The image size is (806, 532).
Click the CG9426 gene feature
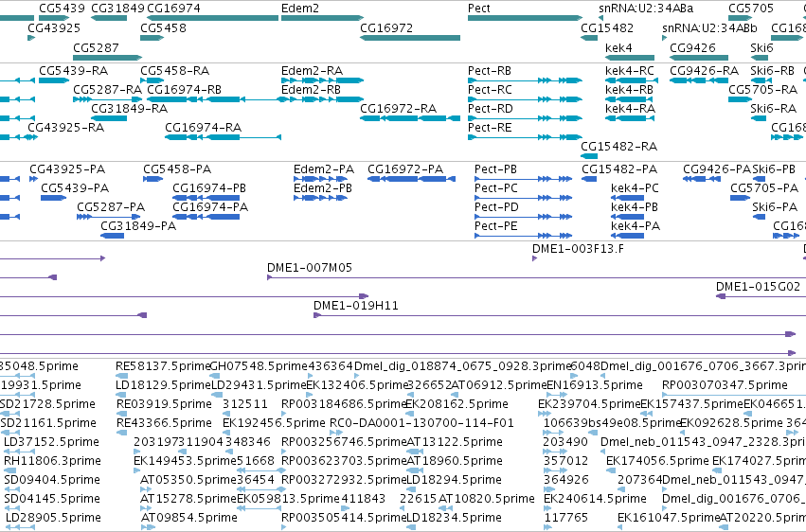tap(699, 58)
